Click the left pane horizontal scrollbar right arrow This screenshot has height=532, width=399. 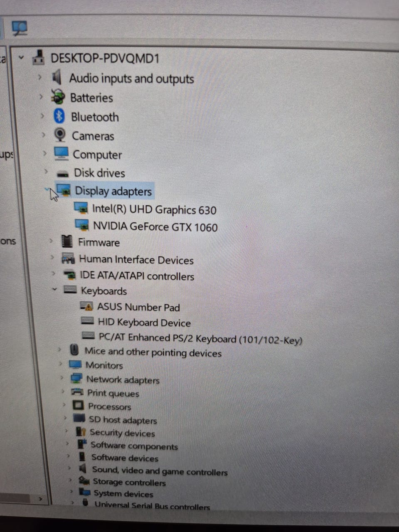point(40,498)
